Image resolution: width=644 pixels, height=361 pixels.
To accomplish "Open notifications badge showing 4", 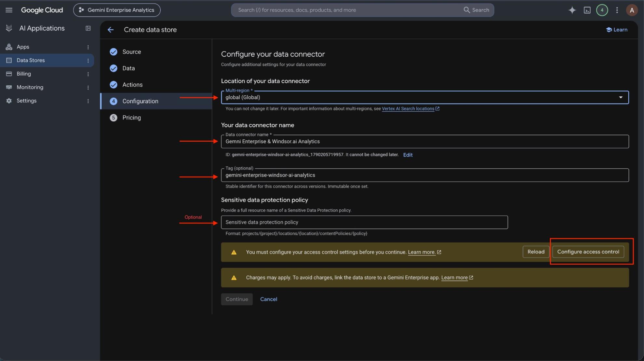I will (602, 10).
